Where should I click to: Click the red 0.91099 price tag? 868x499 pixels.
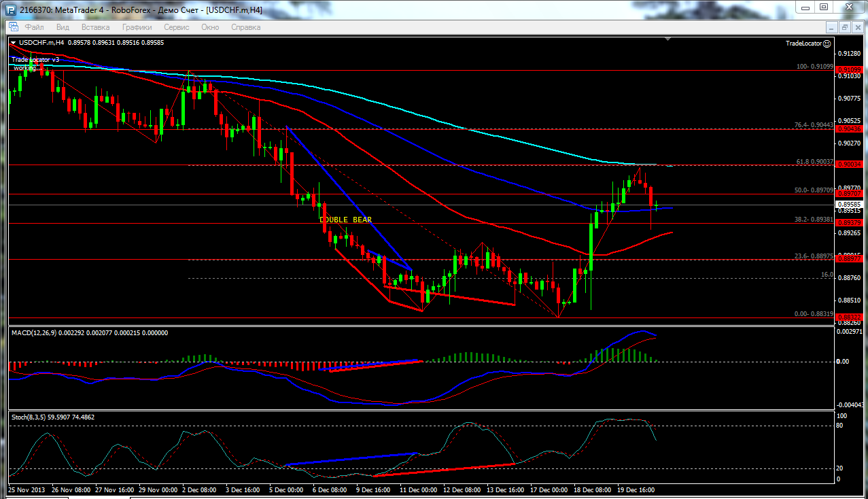850,69
